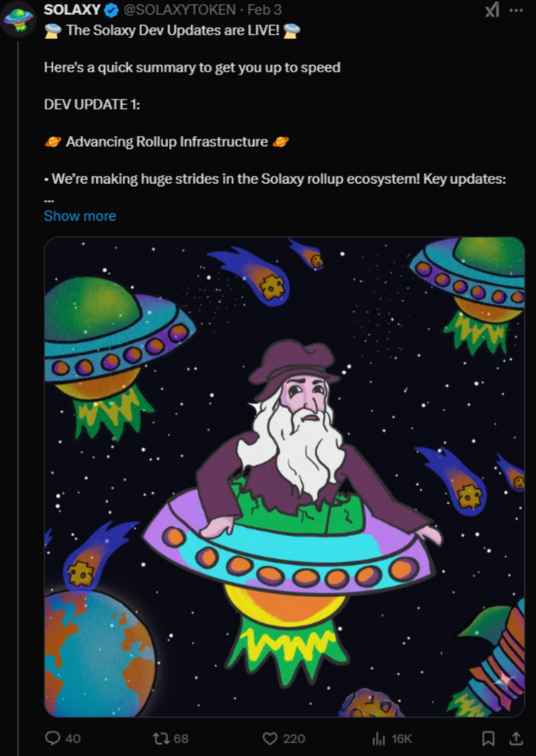Screen dimensions: 536x756
Task: Open the SOLAXY display name link
Action: [x=72, y=10]
